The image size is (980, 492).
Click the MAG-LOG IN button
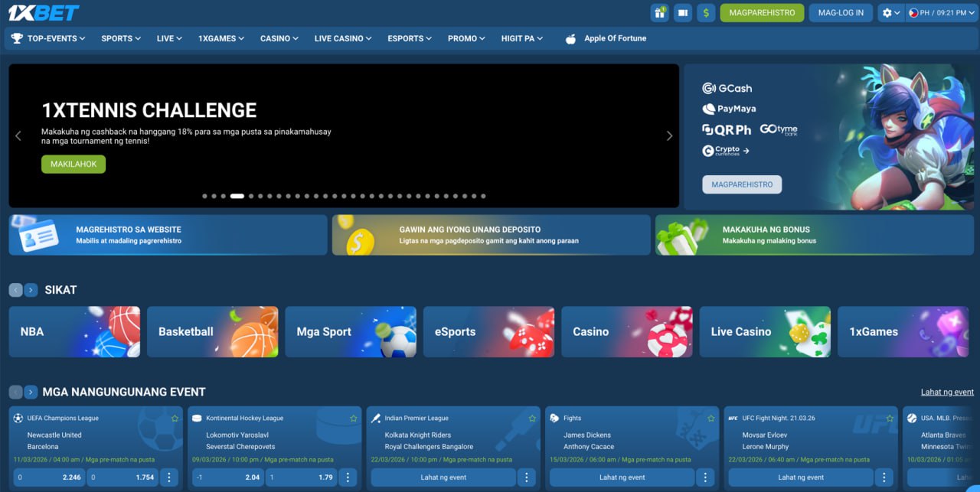coord(841,12)
